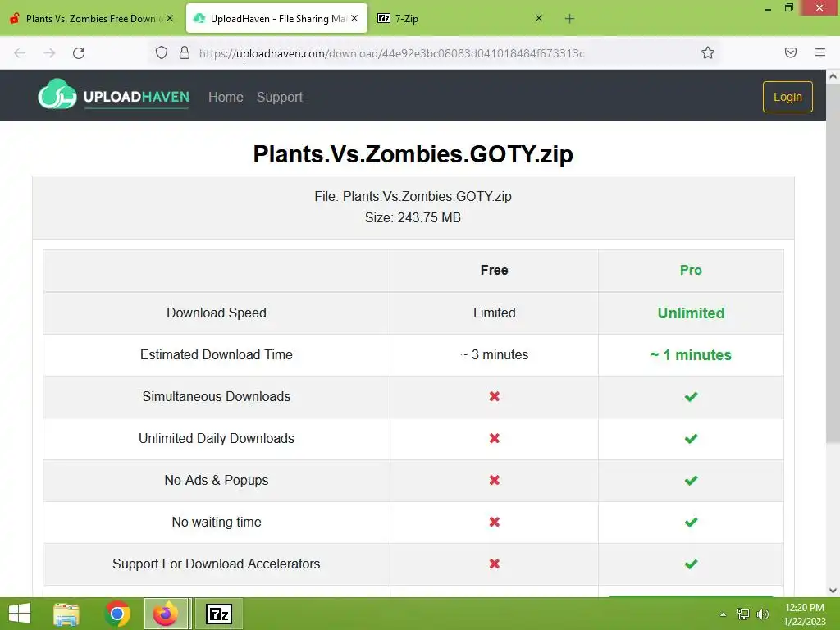Click 'No-Ads & Popups' row label
This screenshot has height=630, width=840.
[217, 480]
